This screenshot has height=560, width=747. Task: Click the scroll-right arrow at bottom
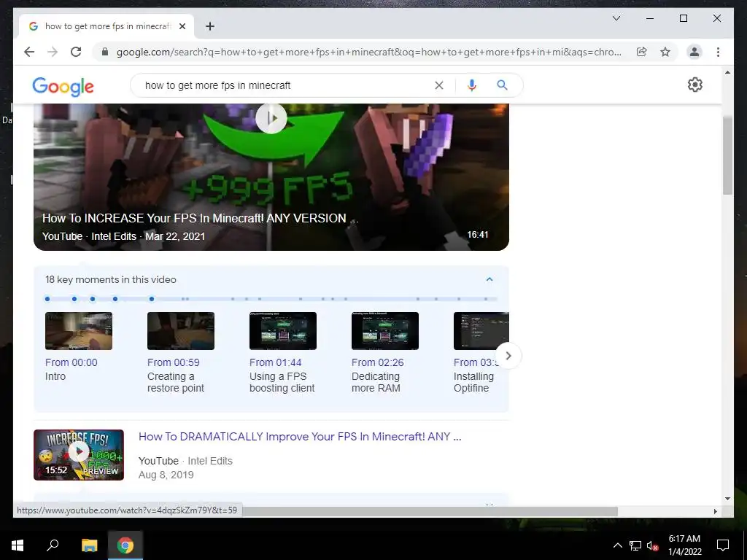click(x=715, y=511)
